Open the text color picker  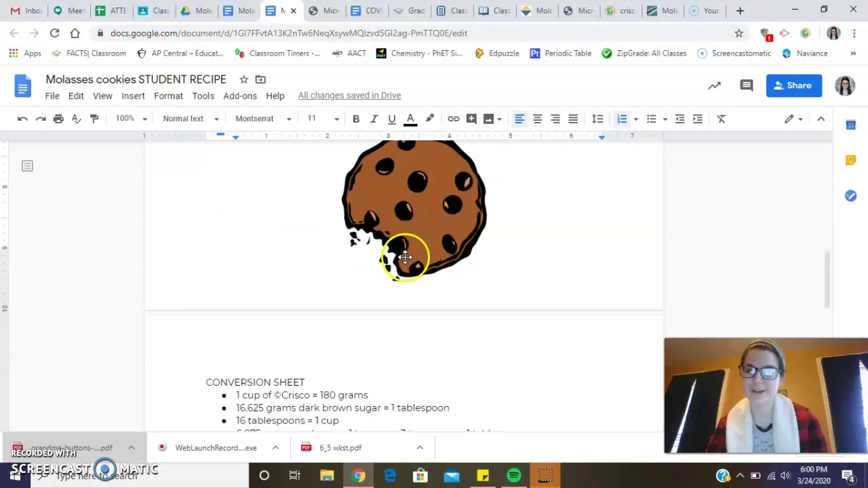click(x=410, y=119)
